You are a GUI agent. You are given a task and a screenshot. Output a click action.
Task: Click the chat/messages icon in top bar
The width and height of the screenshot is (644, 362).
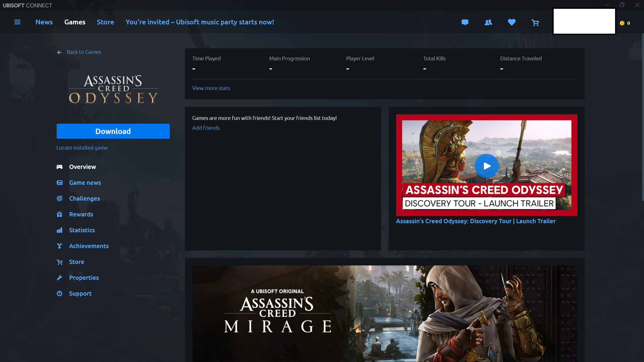(x=465, y=22)
